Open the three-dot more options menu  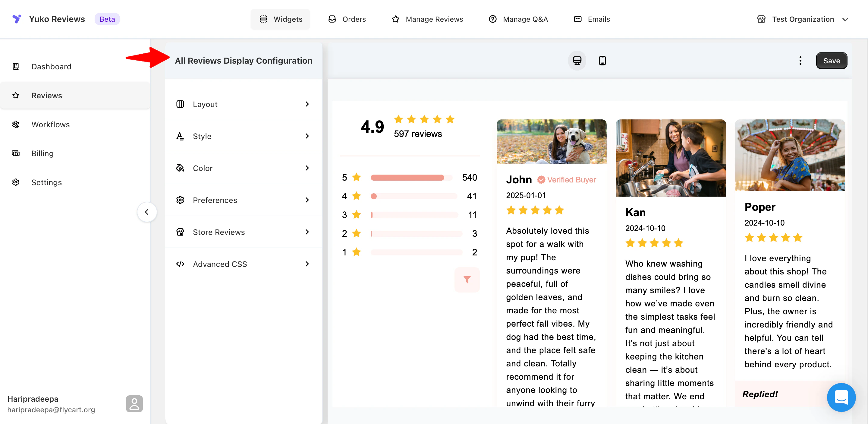[x=800, y=61]
